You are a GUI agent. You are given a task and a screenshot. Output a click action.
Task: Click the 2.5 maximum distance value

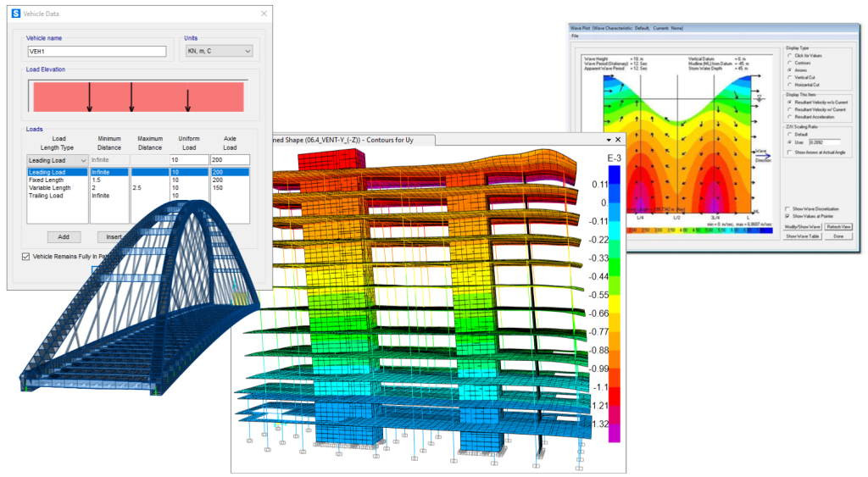pos(136,187)
